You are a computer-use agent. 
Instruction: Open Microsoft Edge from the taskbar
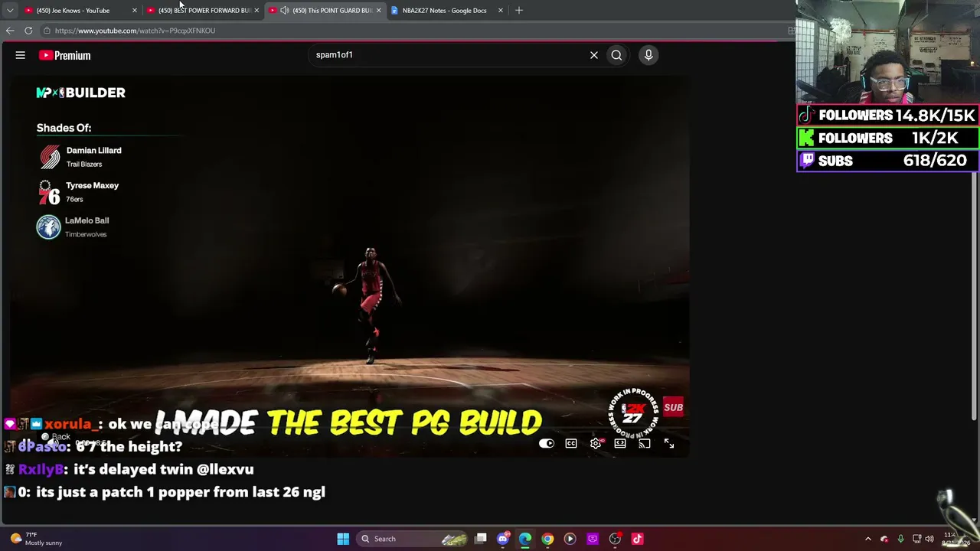pyautogui.click(x=525, y=539)
